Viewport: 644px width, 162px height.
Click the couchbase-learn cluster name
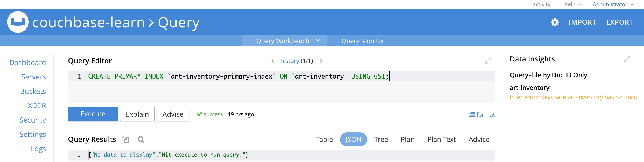tap(89, 22)
